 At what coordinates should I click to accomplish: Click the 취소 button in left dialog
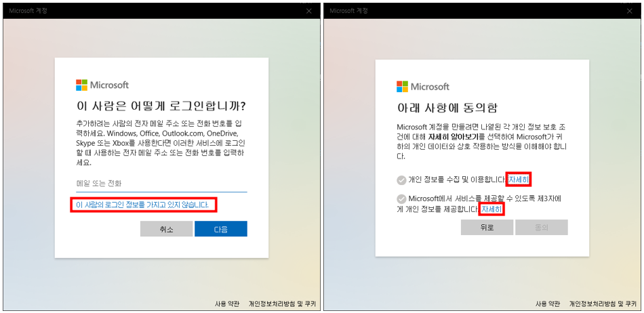click(166, 229)
